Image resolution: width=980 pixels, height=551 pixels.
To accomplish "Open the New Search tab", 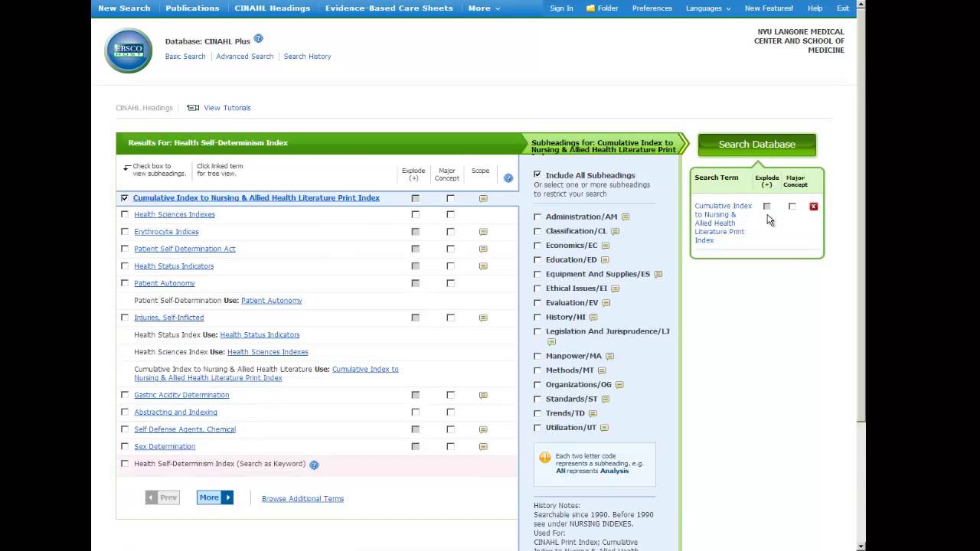I will point(124,8).
